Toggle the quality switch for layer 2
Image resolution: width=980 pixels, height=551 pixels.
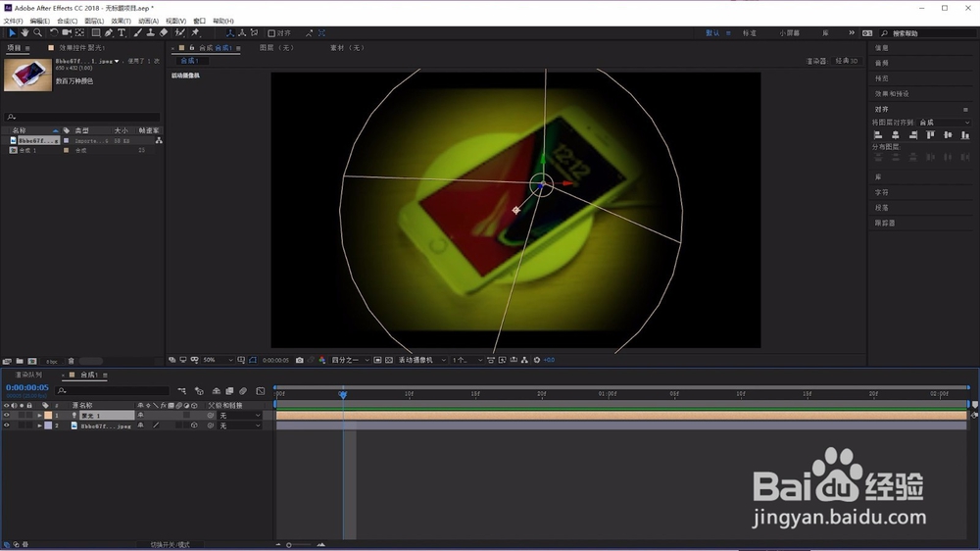coord(156,426)
